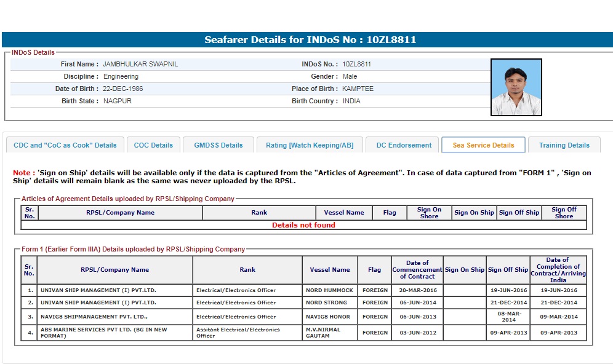Select the NORD STRONG vessel cell
Viewport: 613px width, 364px height.
click(x=326, y=303)
